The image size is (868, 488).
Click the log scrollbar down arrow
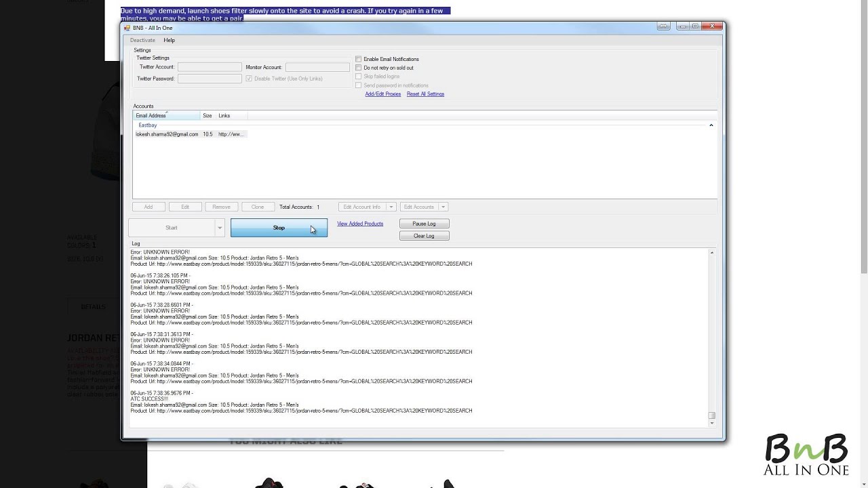[x=711, y=423]
